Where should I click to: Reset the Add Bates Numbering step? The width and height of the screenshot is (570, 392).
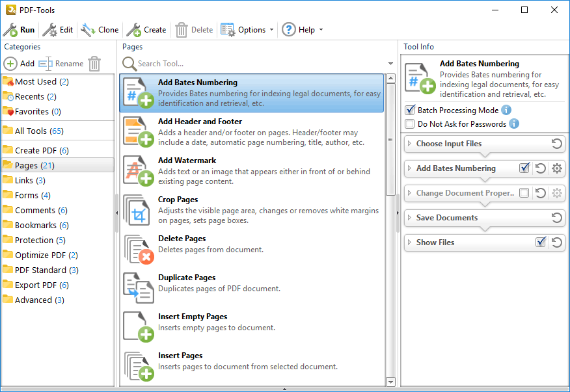tap(541, 168)
